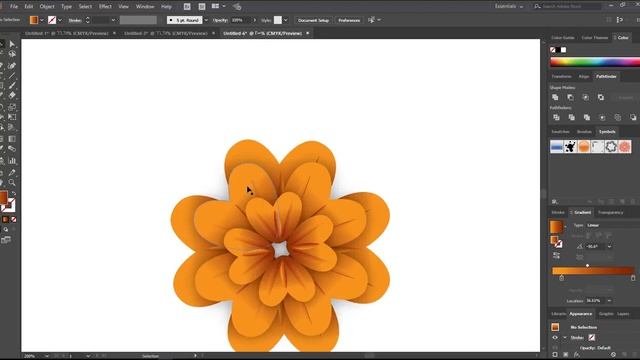
Task: Select the Blend tool in toolbox
Action: (12, 149)
